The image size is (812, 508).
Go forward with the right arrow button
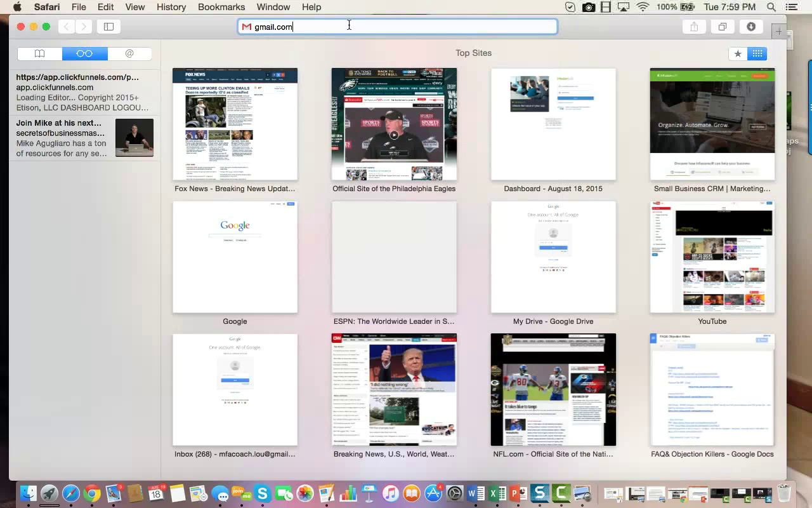(x=84, y=27)
